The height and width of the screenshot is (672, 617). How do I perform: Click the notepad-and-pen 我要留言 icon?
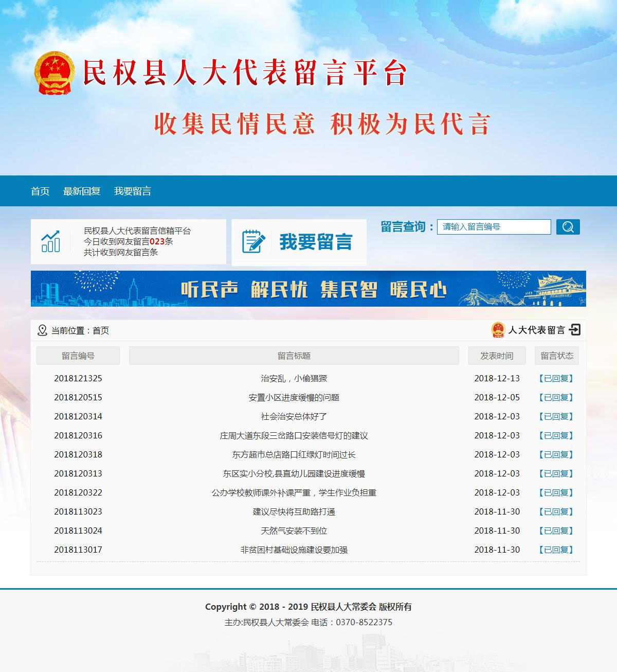click(251, 241)
